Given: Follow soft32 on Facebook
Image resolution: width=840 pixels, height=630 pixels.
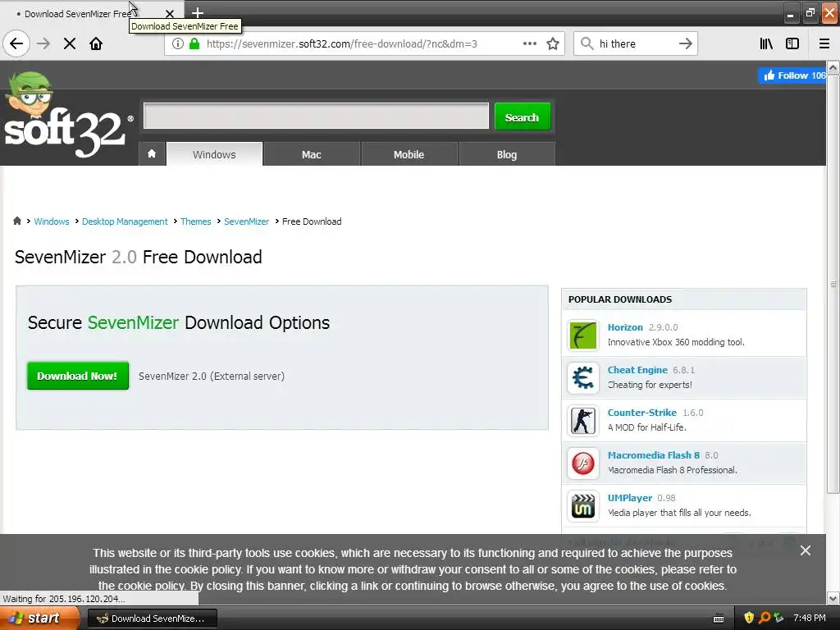Looking at the screenshot, I should [792, 75].
